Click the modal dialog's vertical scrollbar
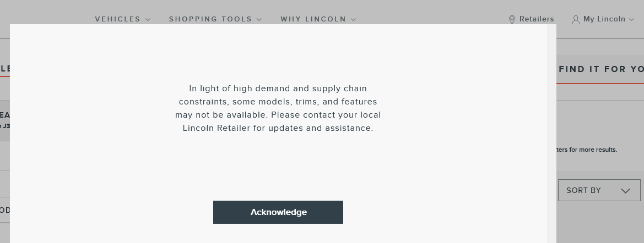This screenshot has height=243, width=644. click(x=551, y=134)
